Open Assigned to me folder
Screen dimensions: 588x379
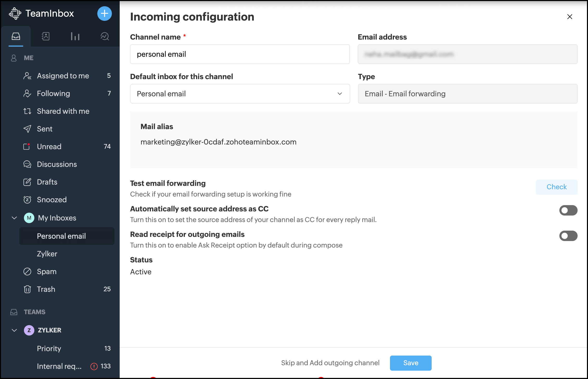point(67,76)
